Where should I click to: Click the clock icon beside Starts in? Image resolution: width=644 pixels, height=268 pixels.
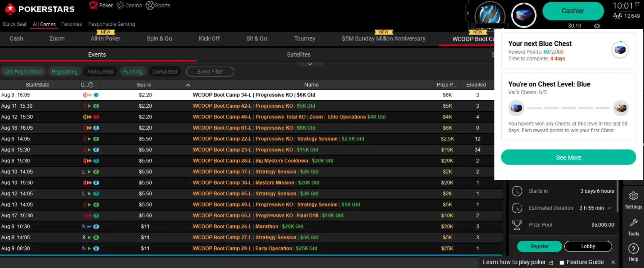tap(517, 191)
